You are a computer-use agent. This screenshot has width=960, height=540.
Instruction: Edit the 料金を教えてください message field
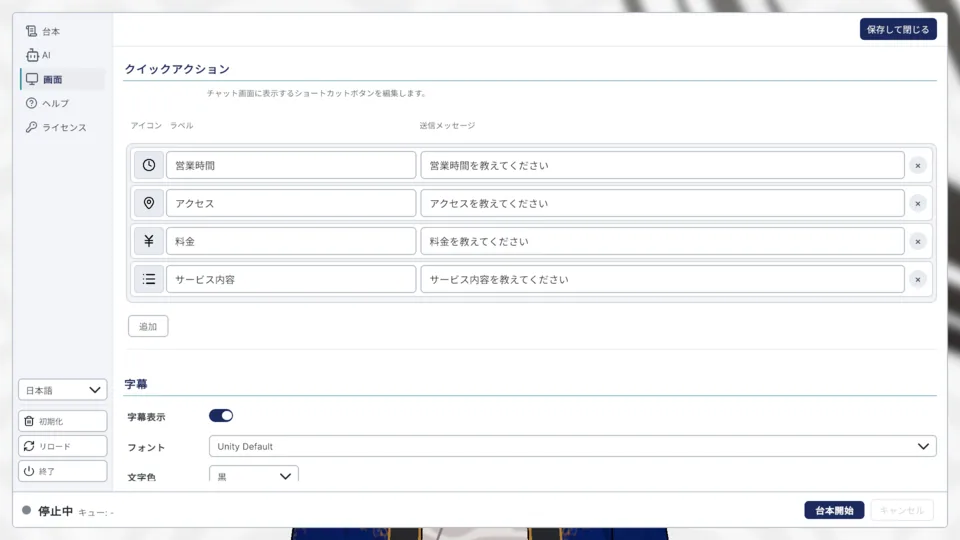point(662,241)
